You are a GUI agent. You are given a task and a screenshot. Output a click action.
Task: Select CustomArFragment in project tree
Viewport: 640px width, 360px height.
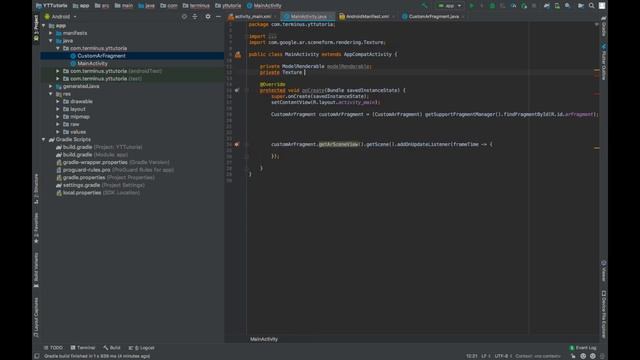coord(101,56)
